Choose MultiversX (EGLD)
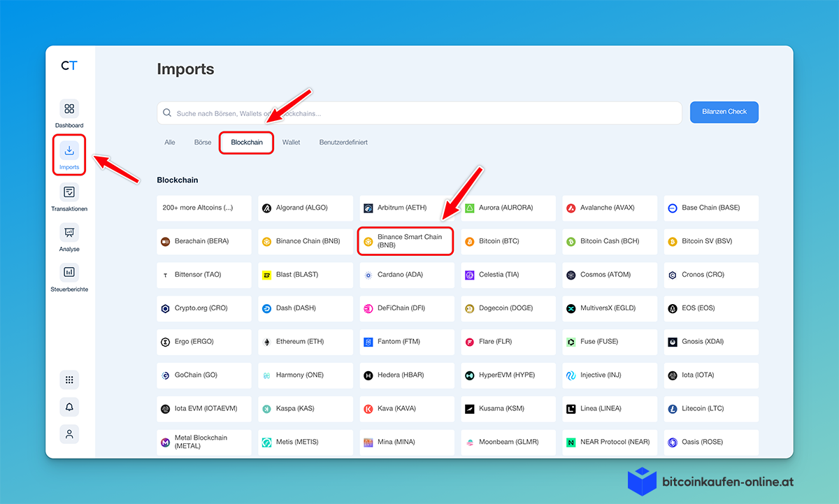The width and height of the screenshot is (839, 504). [x=610, y=308]
